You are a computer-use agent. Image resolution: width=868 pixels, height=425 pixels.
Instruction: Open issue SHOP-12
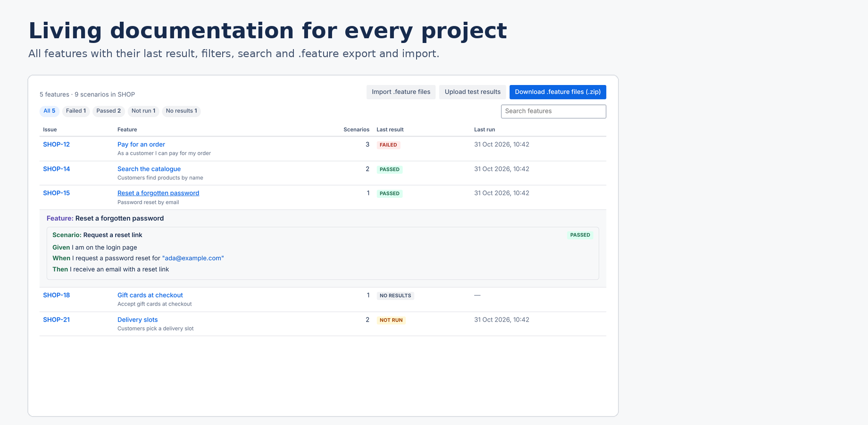[x=56, y=144]
